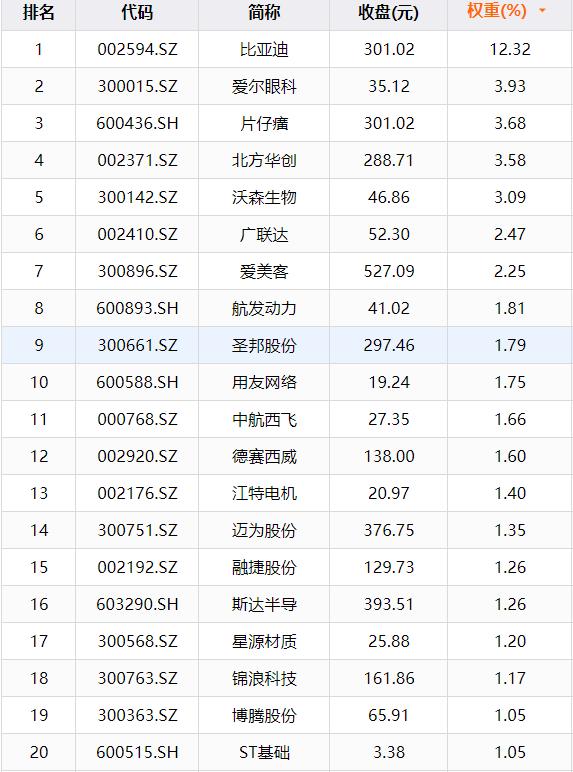Screen dimensions: 573x772
Task: Open the 斯达半导 stock name
Action: click(264, 604)
